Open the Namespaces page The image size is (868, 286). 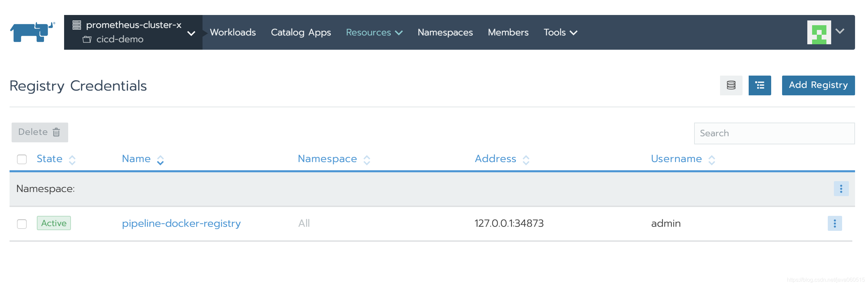[x=445, y=32]
